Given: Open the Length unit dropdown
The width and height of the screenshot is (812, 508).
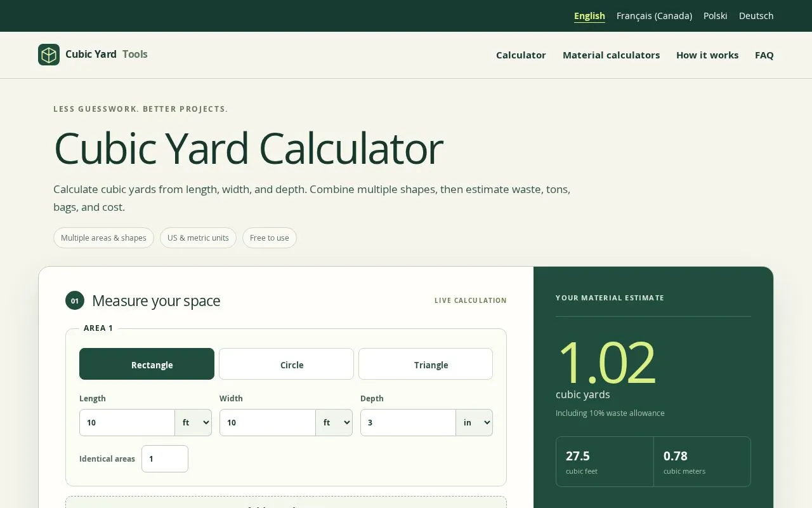Looking at the screenshot, I should [193, 422].
